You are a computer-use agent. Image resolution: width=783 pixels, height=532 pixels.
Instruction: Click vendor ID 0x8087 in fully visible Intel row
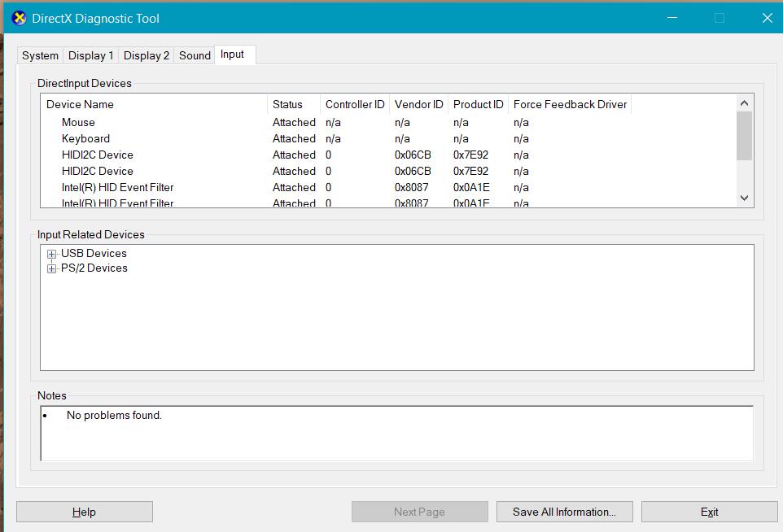coord(412,188)
